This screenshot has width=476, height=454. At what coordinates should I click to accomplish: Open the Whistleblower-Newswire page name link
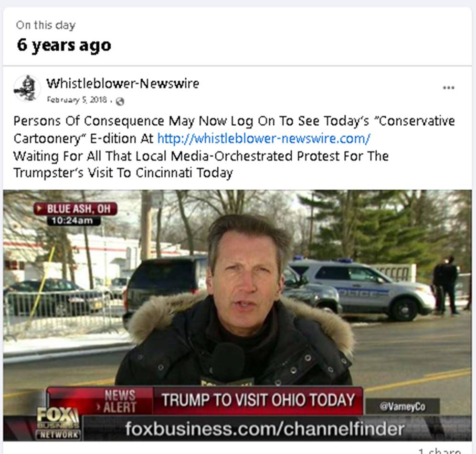pyautogui.click(x=123, y=83)
